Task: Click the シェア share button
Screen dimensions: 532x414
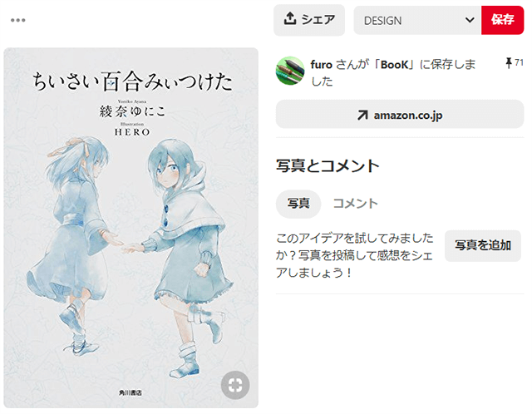Action: (x=309, y=20)
